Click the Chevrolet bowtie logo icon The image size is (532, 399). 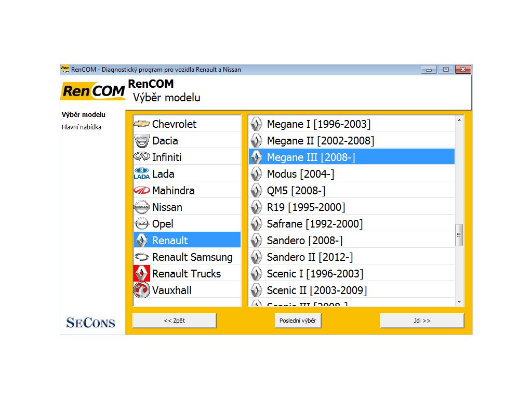(141, 124)
